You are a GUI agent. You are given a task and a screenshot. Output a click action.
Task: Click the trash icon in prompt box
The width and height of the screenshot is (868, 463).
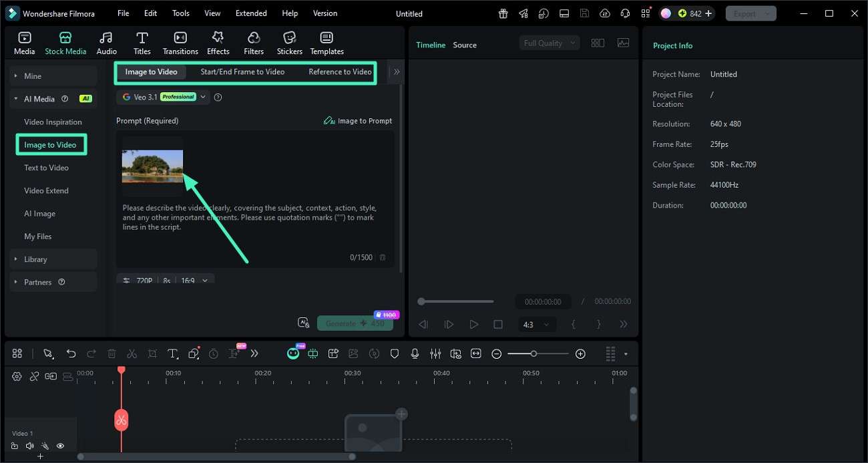coord(383,257)
